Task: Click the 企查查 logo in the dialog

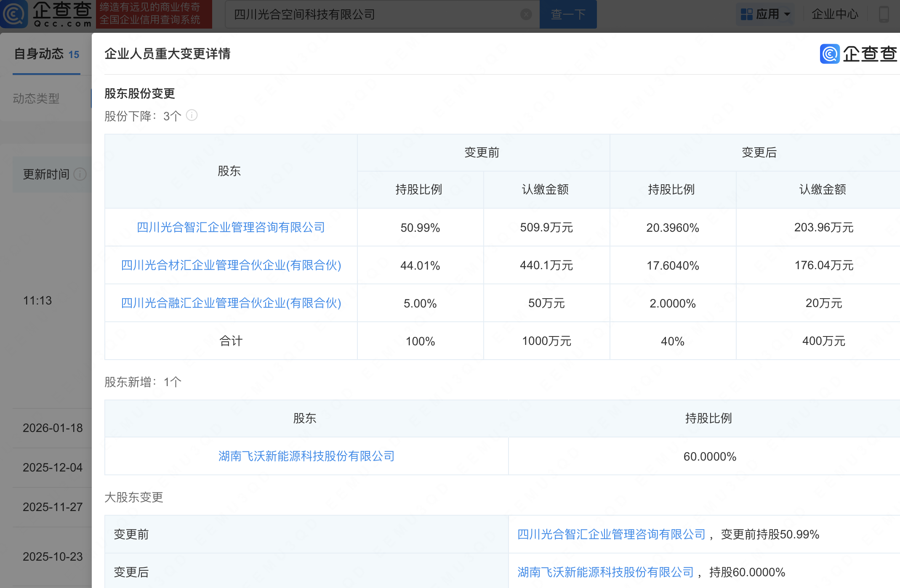Action: 859,54
